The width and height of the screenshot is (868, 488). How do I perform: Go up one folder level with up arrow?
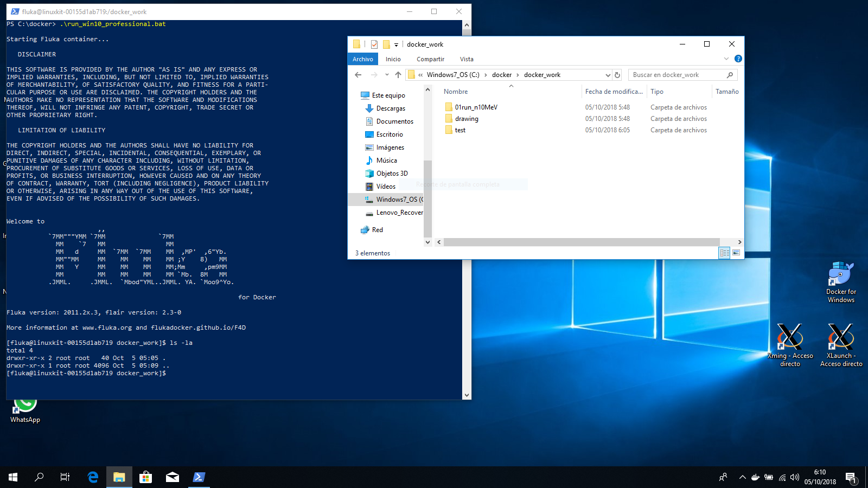[x=398, y=75]
